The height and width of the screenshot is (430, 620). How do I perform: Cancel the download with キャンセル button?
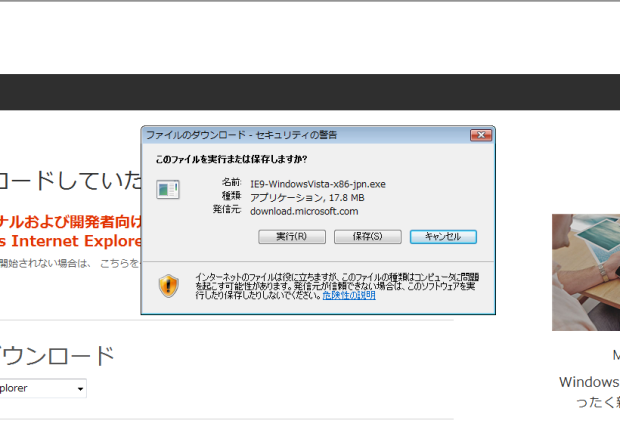point(443,237)
